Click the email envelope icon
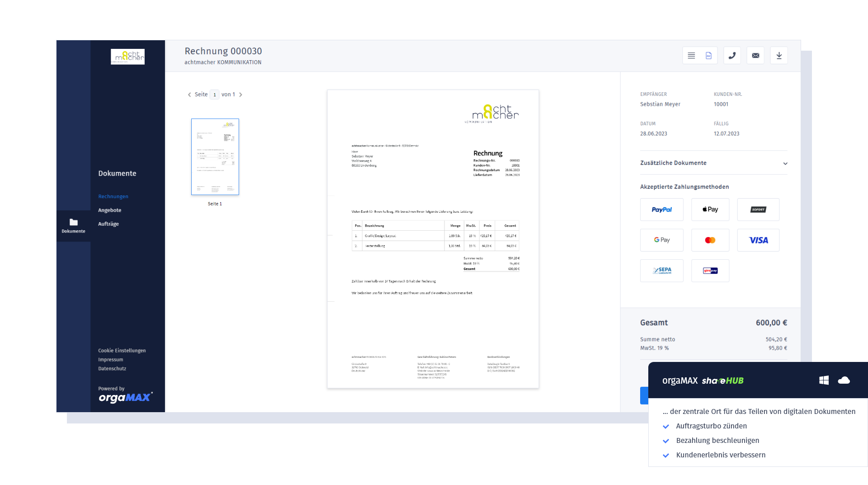 (755, 56)
